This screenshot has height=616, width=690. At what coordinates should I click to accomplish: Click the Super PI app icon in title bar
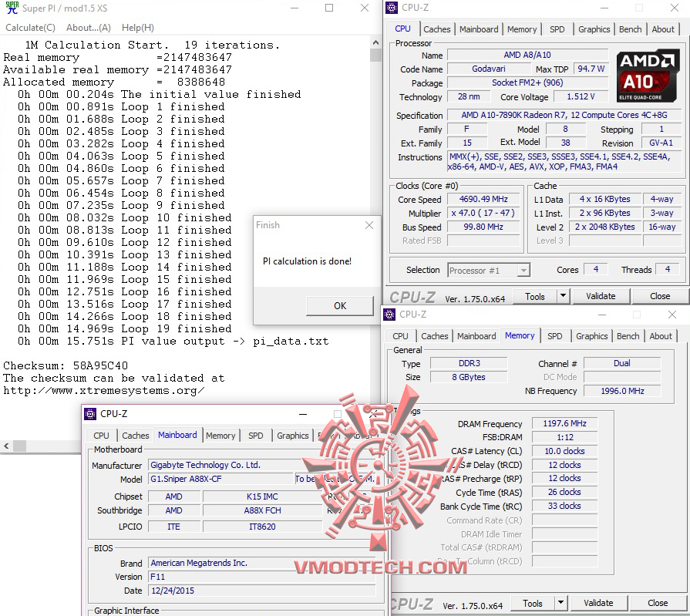[x=12, y=8]
